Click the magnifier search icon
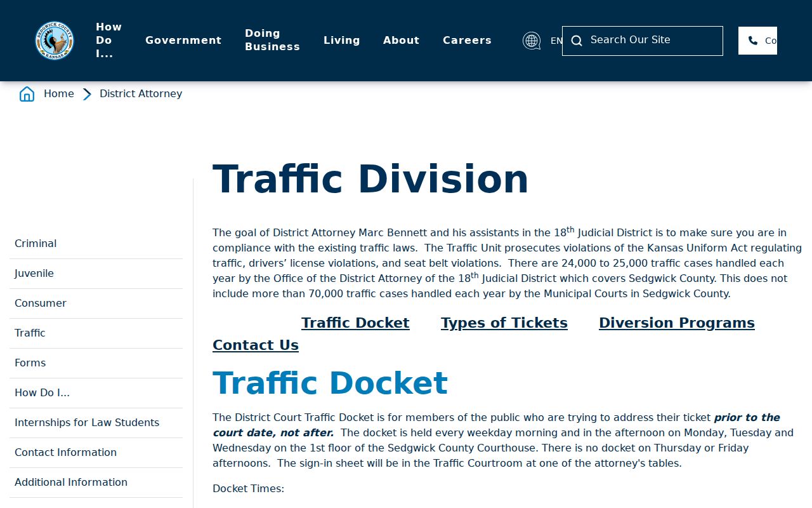Viewport: 812px width, 508px height. coord(577,41)
